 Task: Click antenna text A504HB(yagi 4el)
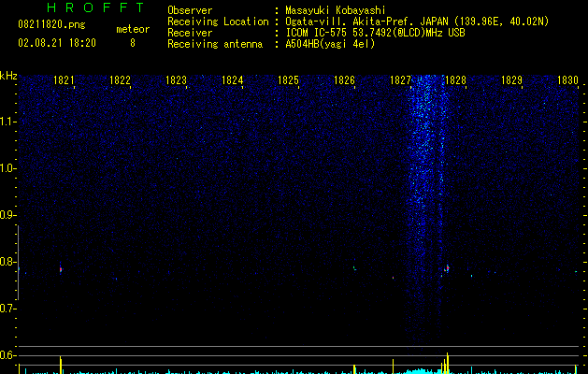[330, 44]
